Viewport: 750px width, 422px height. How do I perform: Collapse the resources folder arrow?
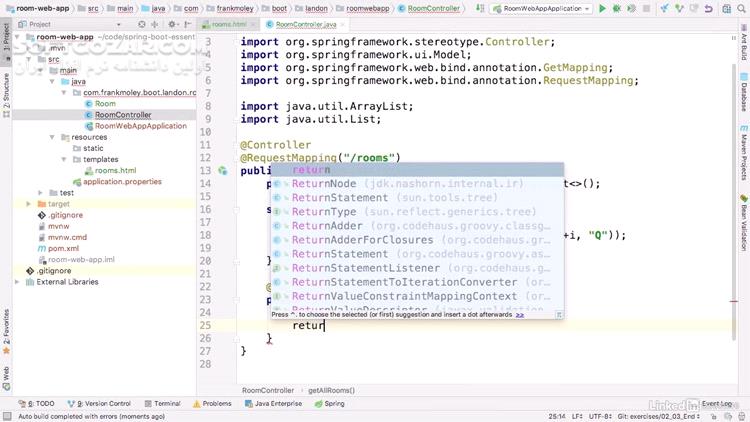52,137
